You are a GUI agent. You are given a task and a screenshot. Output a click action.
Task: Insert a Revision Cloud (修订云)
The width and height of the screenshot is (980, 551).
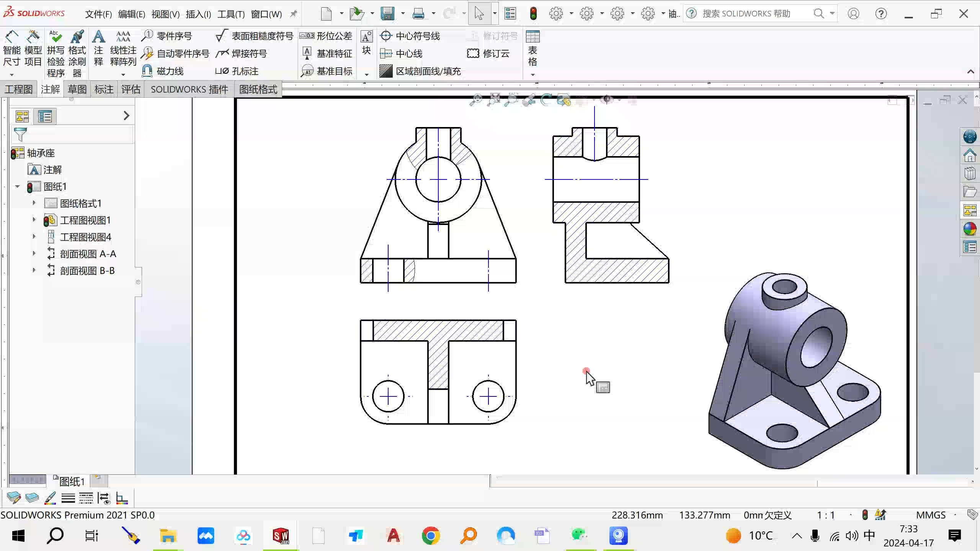pyautogui.click(x=488, y=54)
